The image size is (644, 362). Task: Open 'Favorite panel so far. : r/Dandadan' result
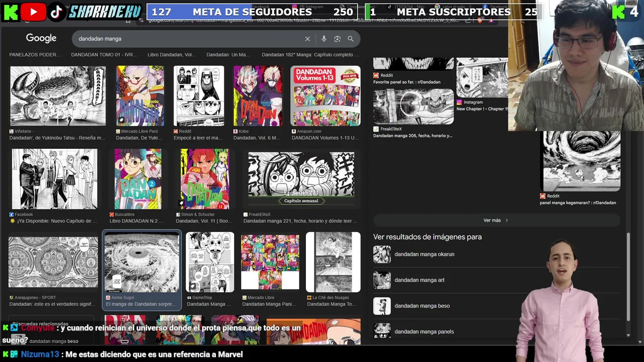(407, 82)
